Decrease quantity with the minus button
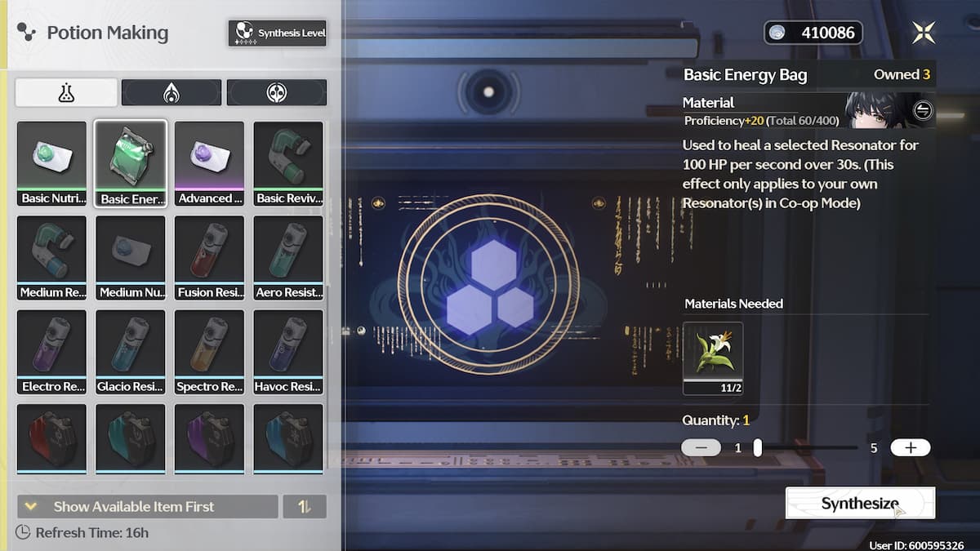980x551 pixels. 701,447
